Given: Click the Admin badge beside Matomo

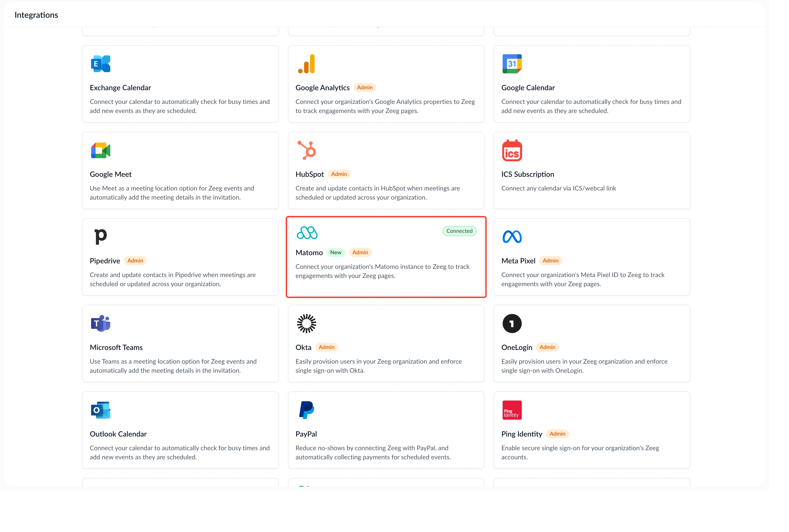Looking at the screenshot, I should [360, 252].
